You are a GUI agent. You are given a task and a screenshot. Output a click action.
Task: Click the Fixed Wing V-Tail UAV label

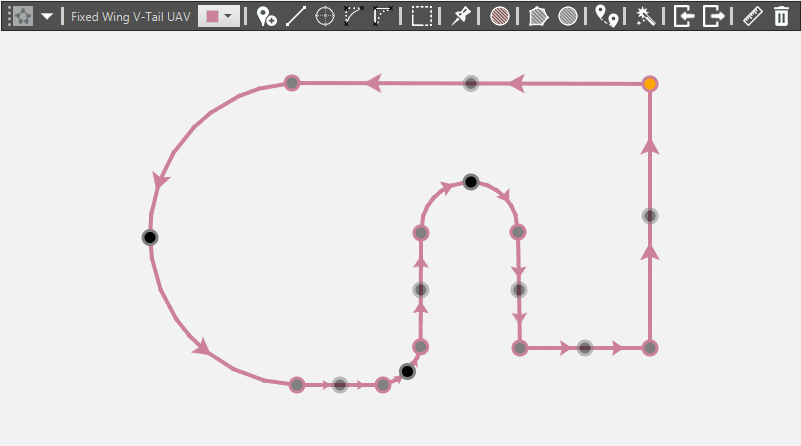pos(130,17)
